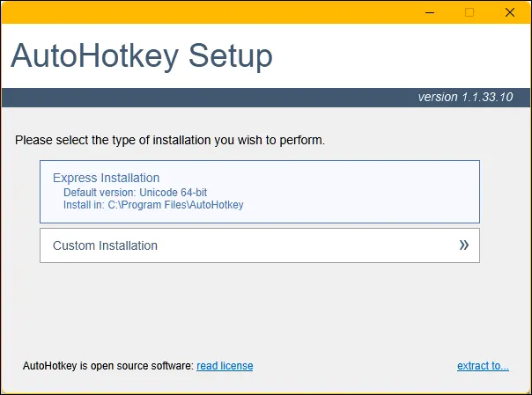Click the maximize button in title bar
Screen dimensions: 532x395
pyautogui.click(x=469, y=12)
